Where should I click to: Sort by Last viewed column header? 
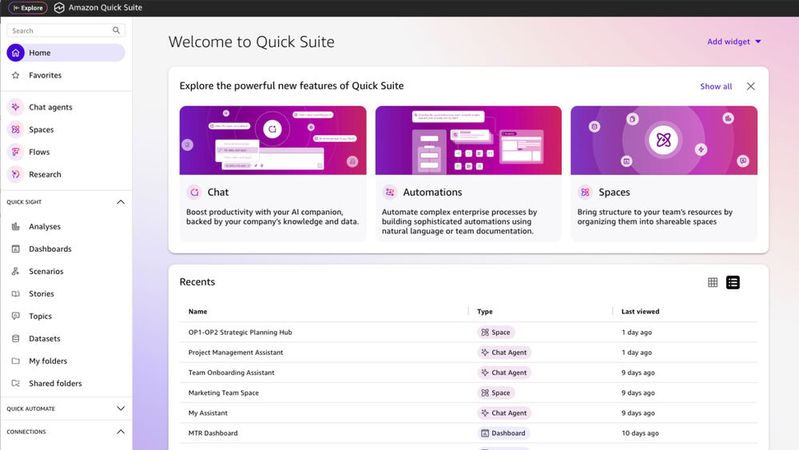pyautogui.click(x=640, y=311)
